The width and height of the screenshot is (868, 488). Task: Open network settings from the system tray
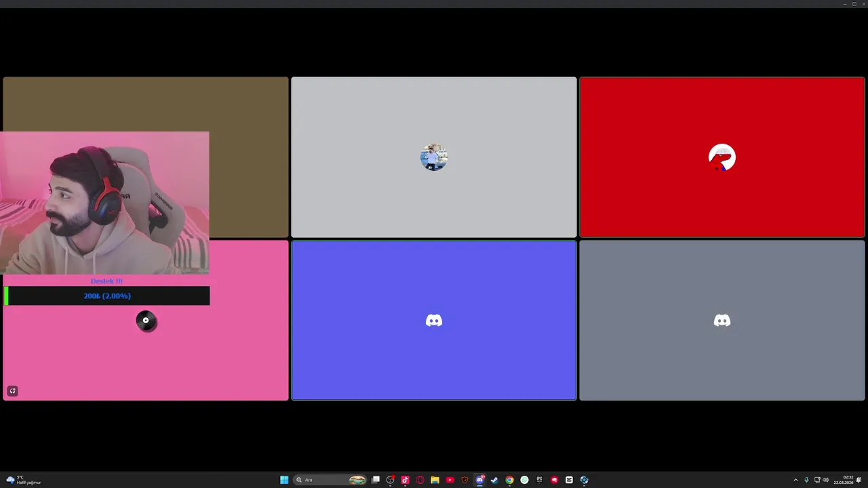817,480
